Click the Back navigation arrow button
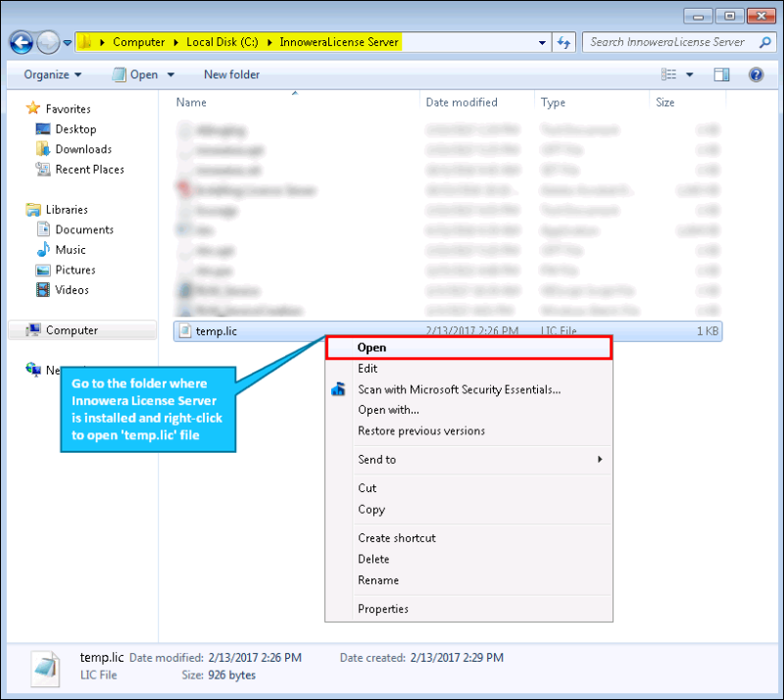The width and height of the screenshot is (784, 700). click(23, 42)
